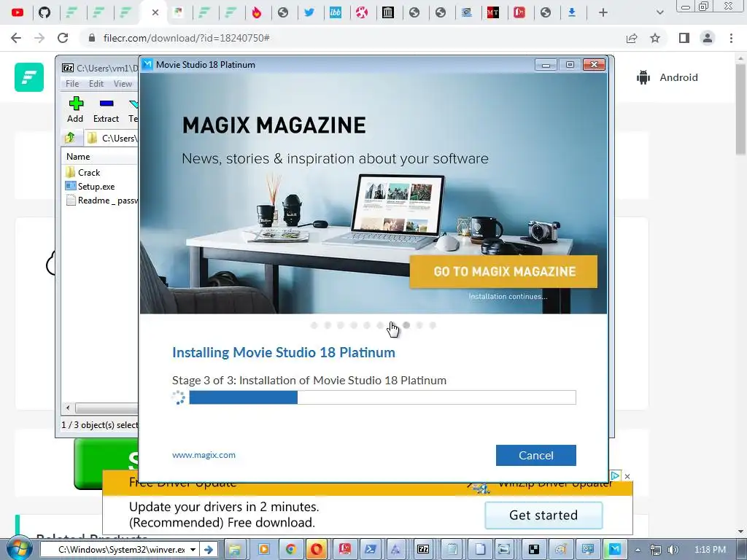Switch to the blue download arrow tab
Screen dimensions: 747x560
coord(572,12)
